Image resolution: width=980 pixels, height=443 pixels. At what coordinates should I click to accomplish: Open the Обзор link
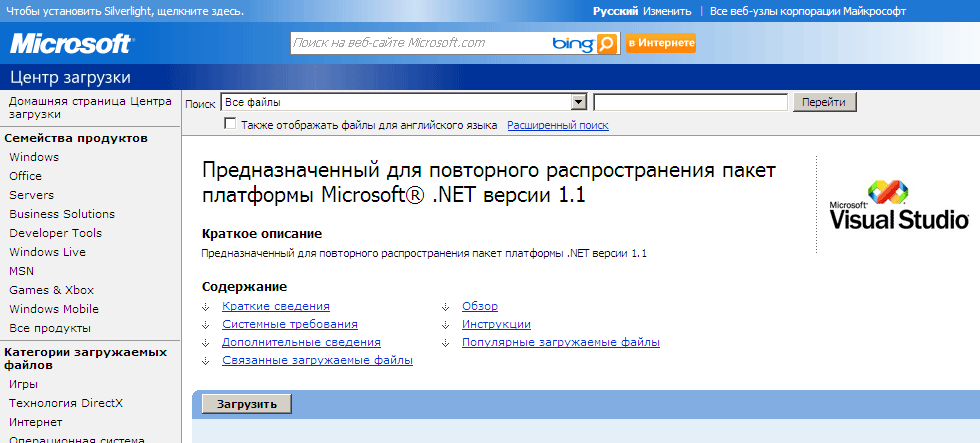480,306
